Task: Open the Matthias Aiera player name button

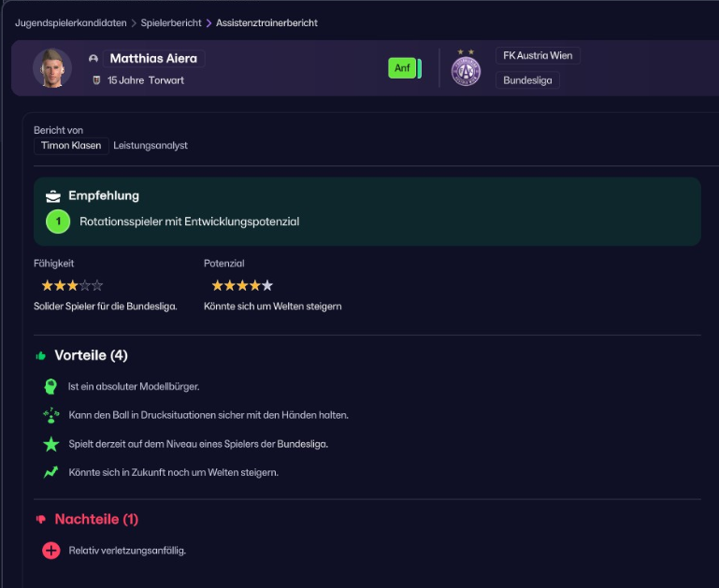Action: 153,58
